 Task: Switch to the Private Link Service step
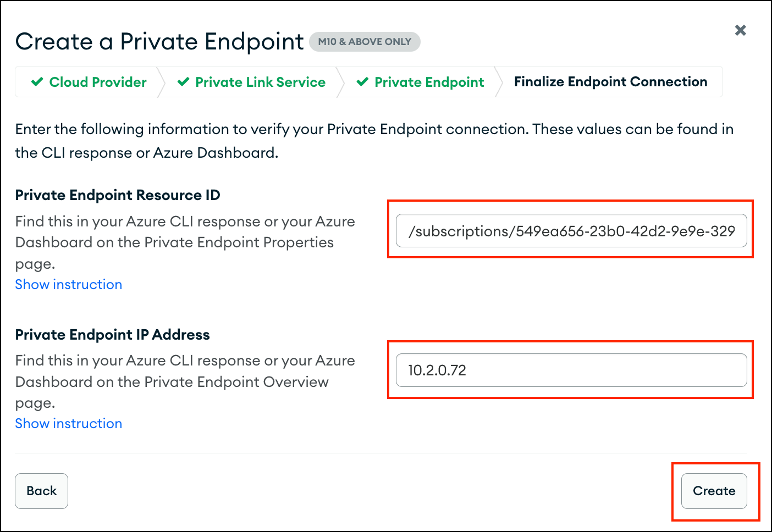point(260,82)
